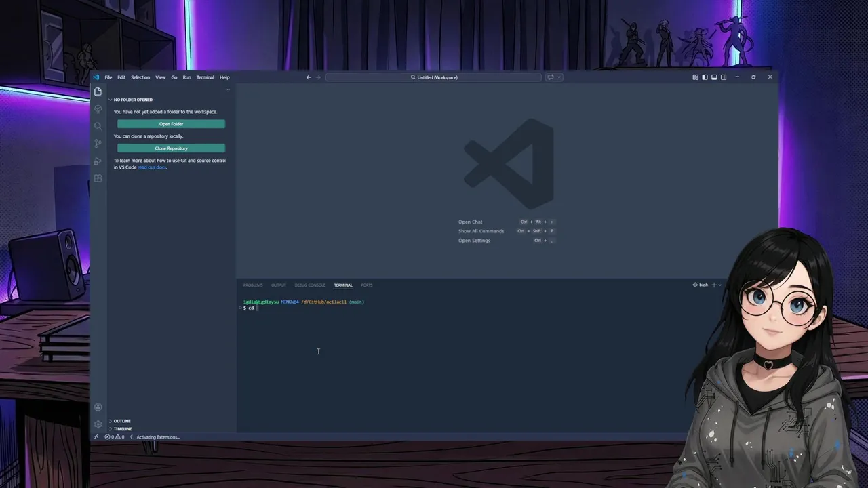Open the Source Control view
This screenshot has width=868, height=488.
coord(98,143)
